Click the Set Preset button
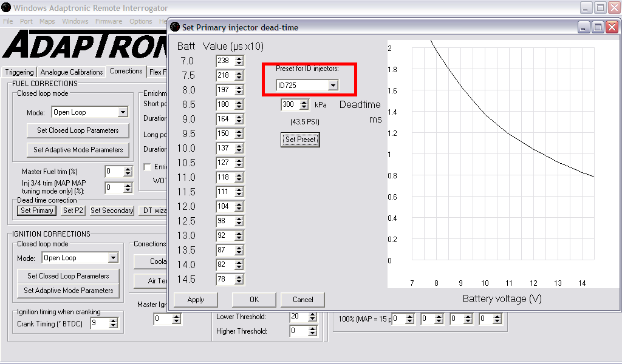 pos(301,140)
